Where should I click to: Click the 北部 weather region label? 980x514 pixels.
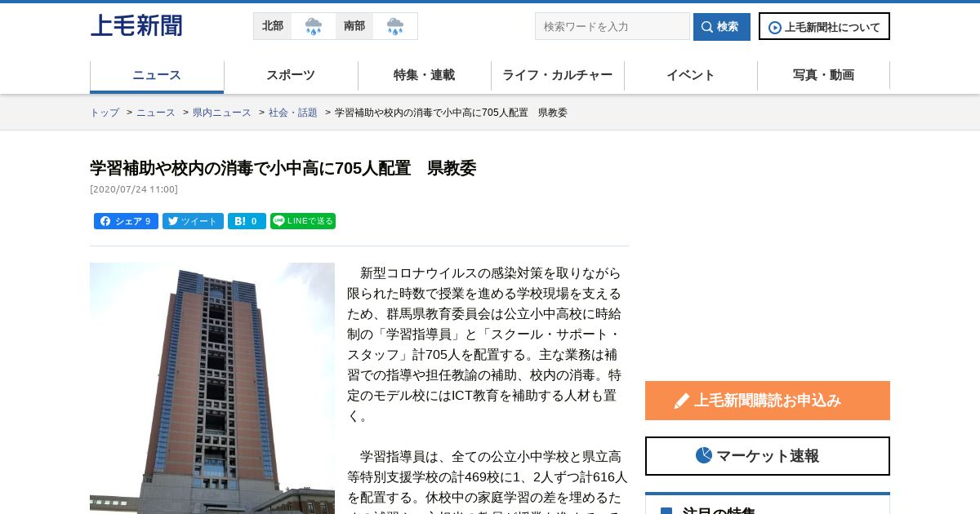273,26
